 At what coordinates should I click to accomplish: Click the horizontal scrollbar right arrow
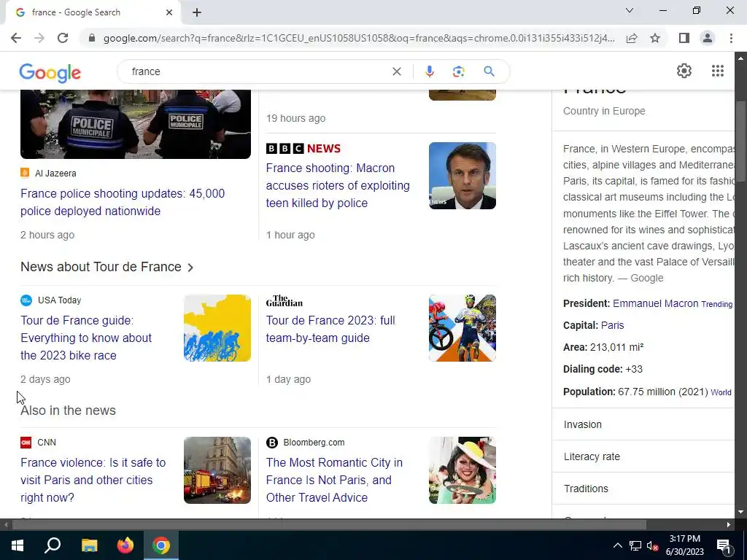tap(729, 525)
